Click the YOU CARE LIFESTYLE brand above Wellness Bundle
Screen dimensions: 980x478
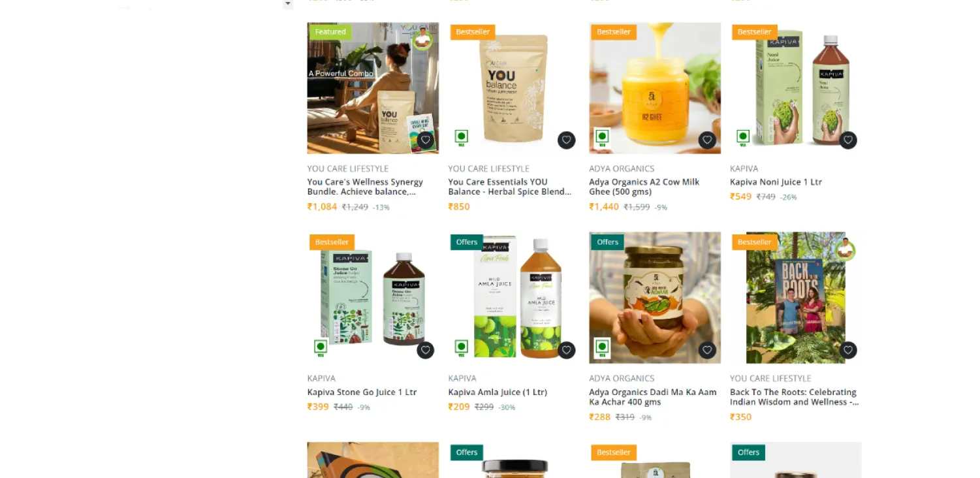[348, 168]
